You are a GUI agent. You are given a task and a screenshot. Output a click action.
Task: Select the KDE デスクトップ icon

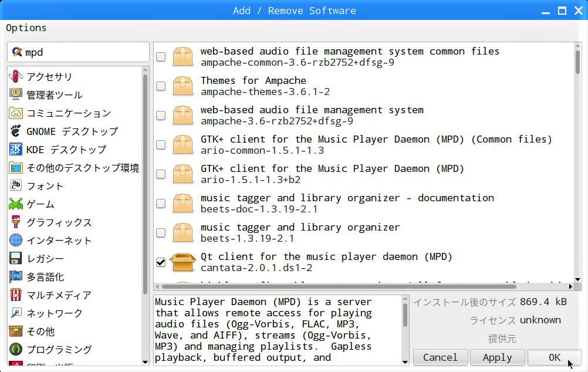coord(16,149)
